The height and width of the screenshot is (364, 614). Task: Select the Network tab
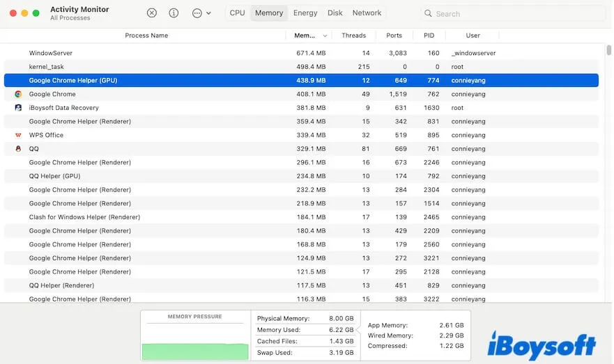(x=367, y=13)
